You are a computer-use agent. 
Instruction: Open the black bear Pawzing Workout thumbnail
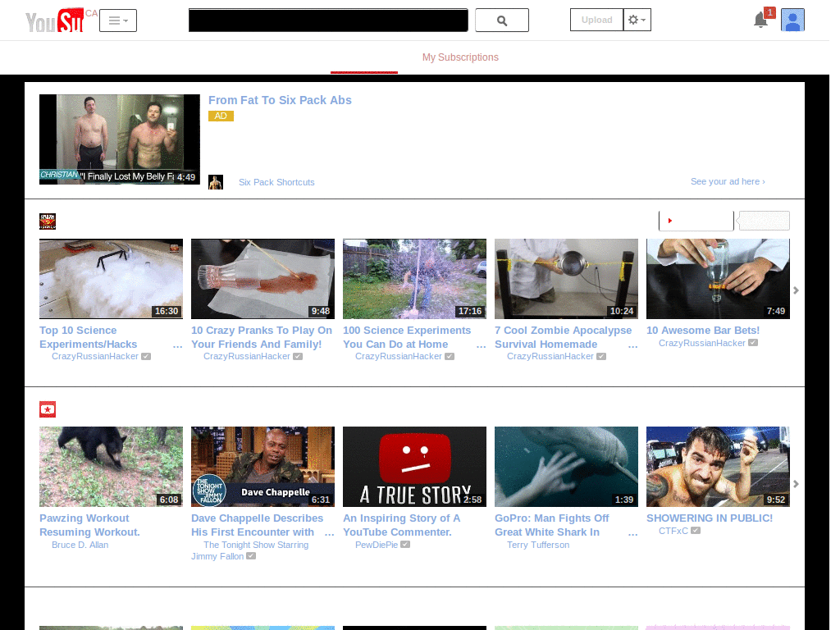click(111, 467)
